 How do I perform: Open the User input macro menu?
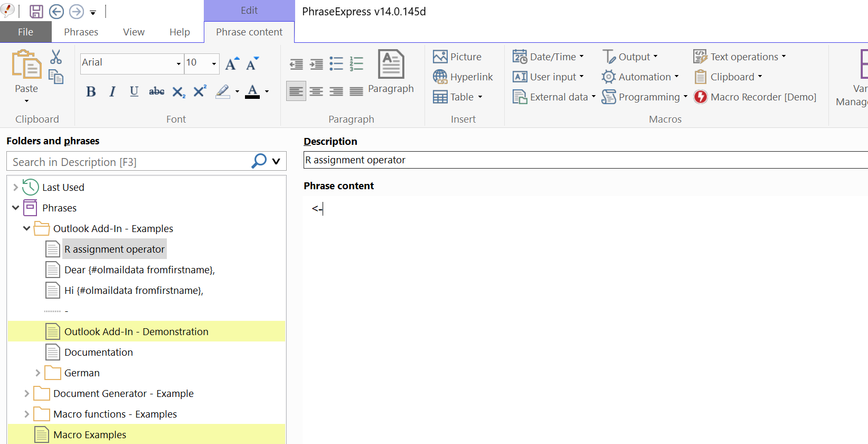[x=549, y=77]
